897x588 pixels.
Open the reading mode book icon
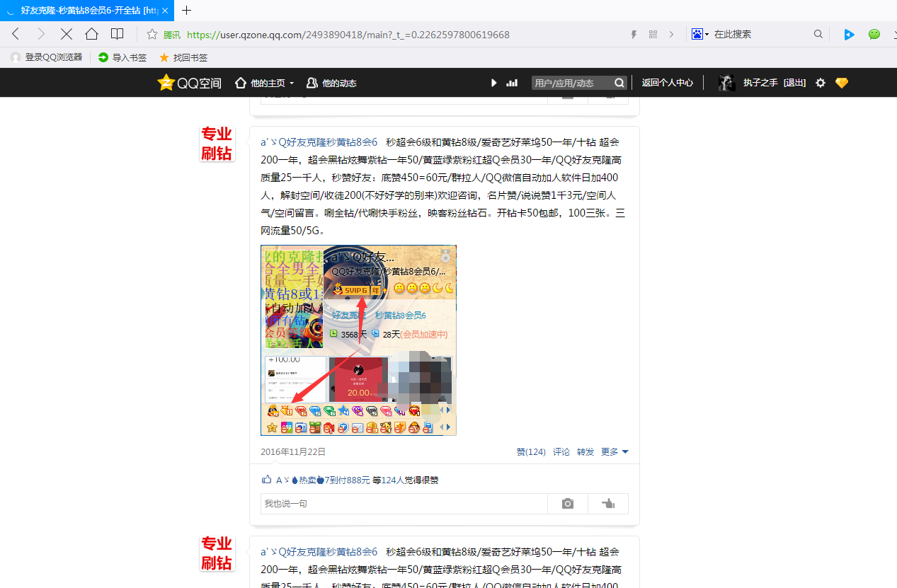(118, 34)
